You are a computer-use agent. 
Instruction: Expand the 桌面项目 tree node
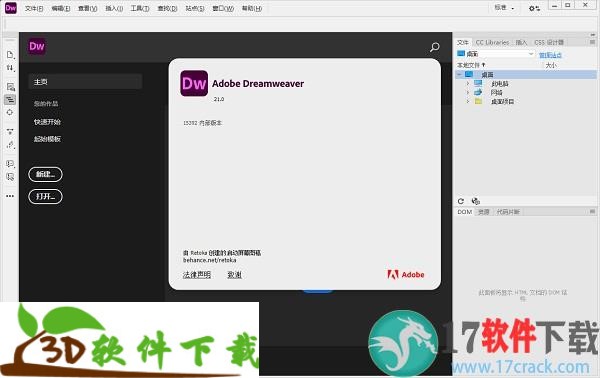coord(468,101)
